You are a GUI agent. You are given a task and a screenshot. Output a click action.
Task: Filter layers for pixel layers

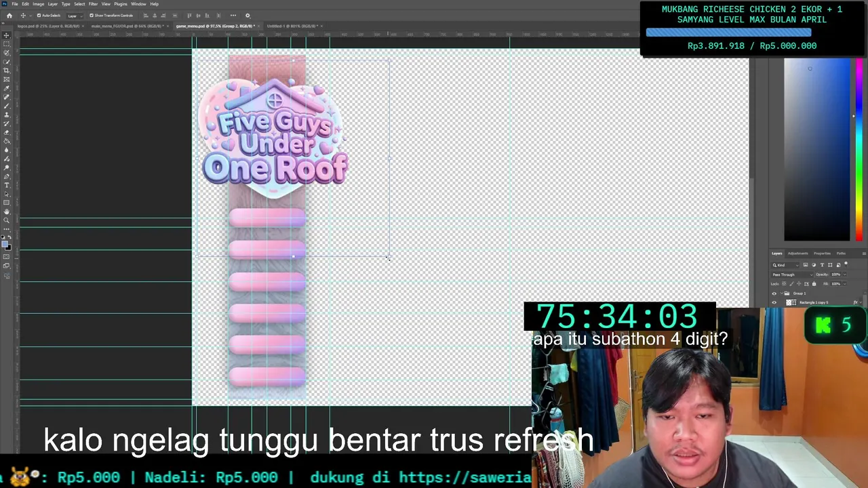pyautogui.click(x=806, y=265)
